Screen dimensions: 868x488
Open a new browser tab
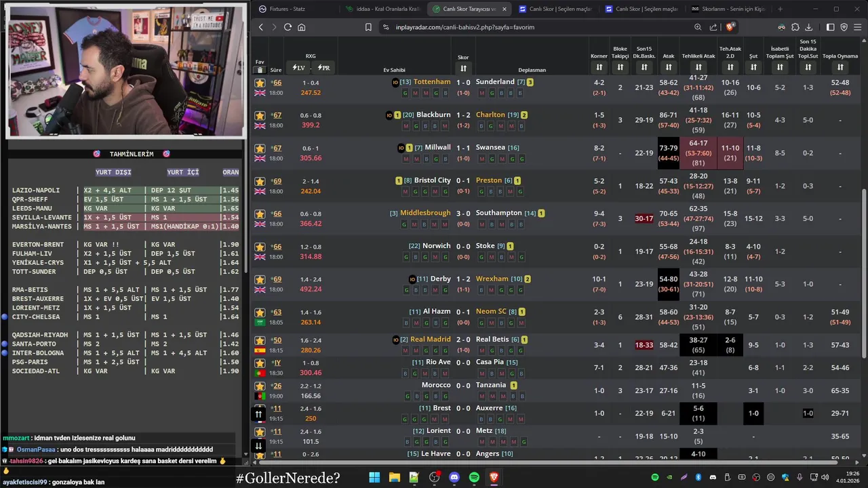click(780, 9)
